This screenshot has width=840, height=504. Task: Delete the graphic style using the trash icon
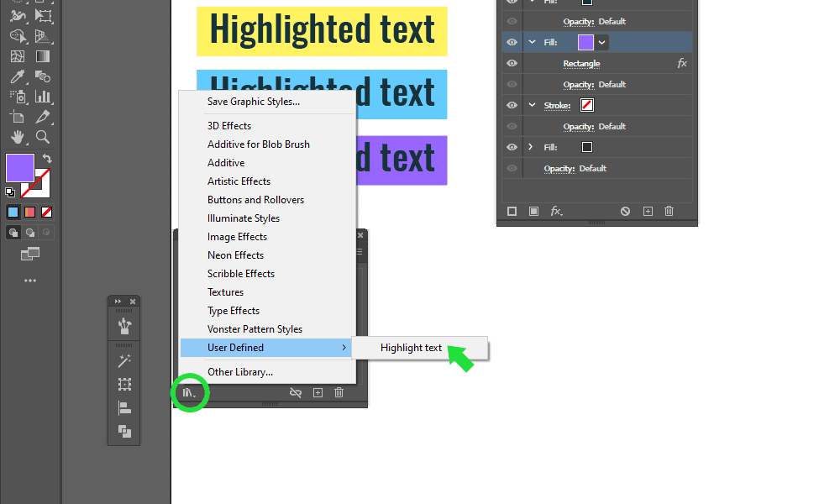point(339,392)
